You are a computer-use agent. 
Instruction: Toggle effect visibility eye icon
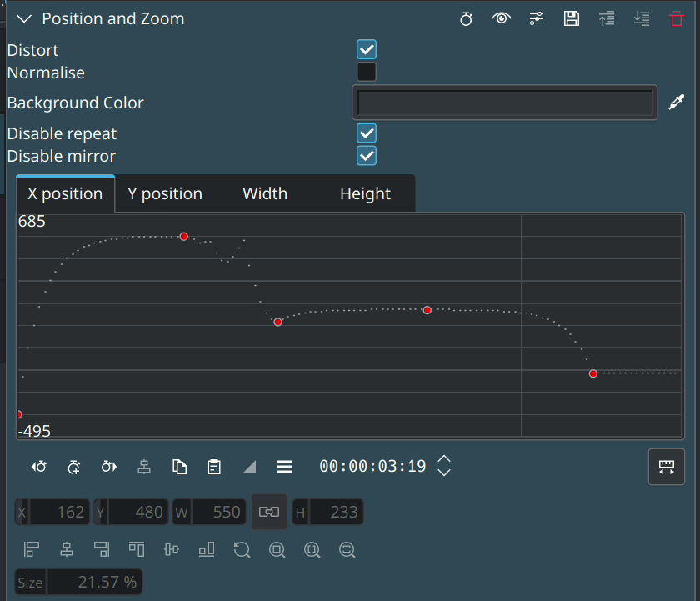[502, 18]
